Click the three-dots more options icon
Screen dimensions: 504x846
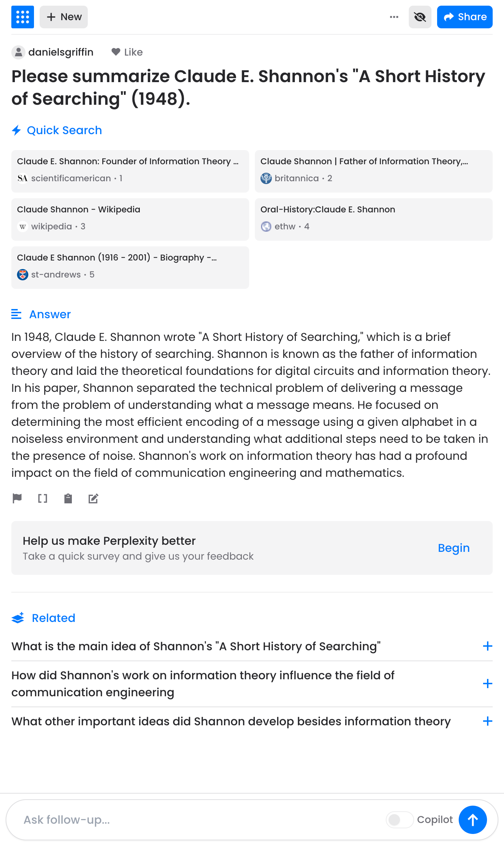tap(394, 17)
